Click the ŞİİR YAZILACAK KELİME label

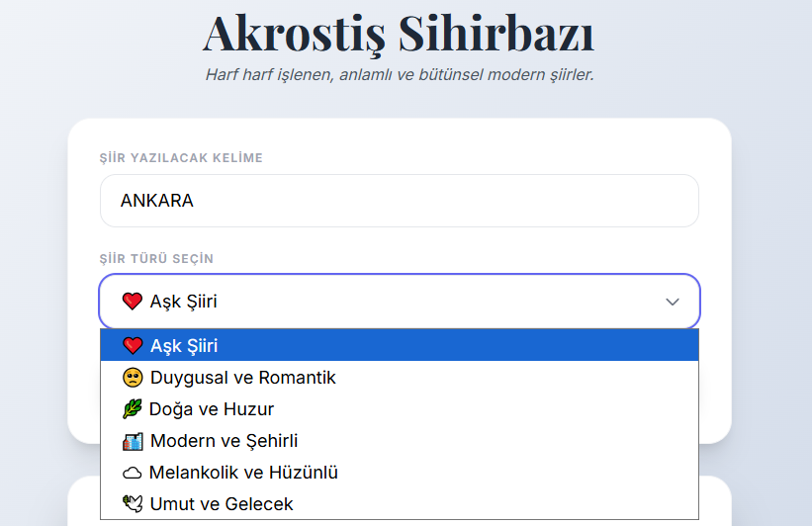point(181,158)
